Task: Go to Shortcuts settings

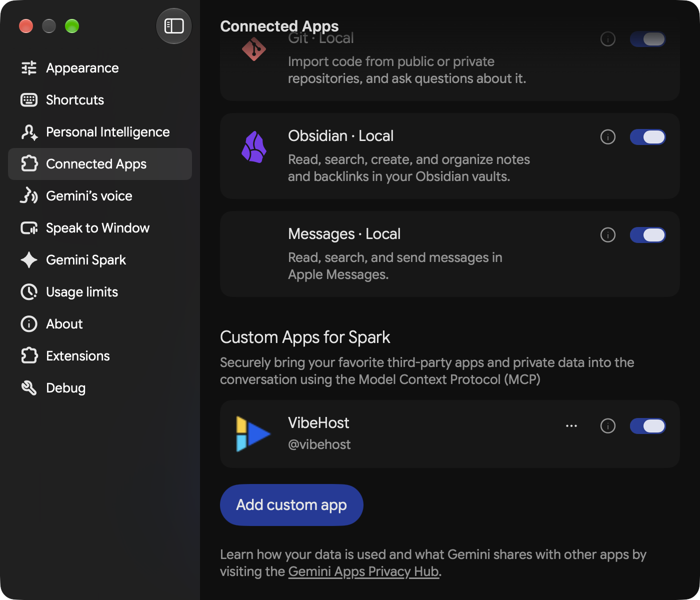Action: [x=100, y=100]
